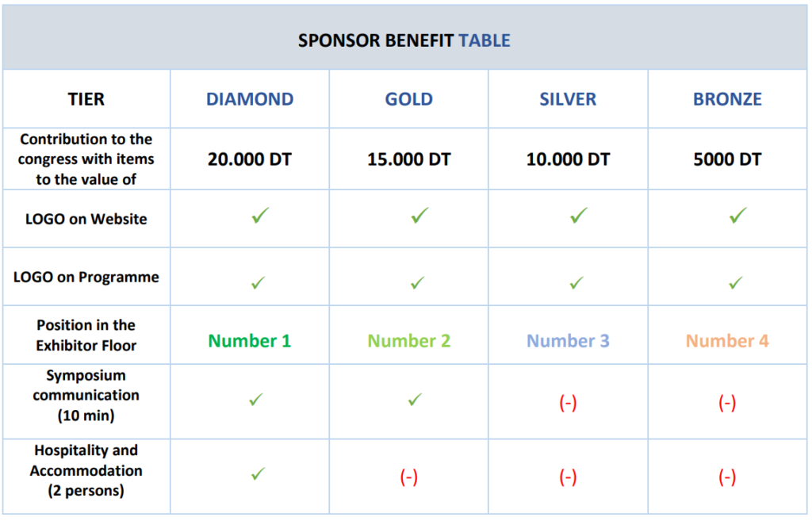Click the green Number 1 position text
Screen dimensions: 812x521
pos(250,341)
